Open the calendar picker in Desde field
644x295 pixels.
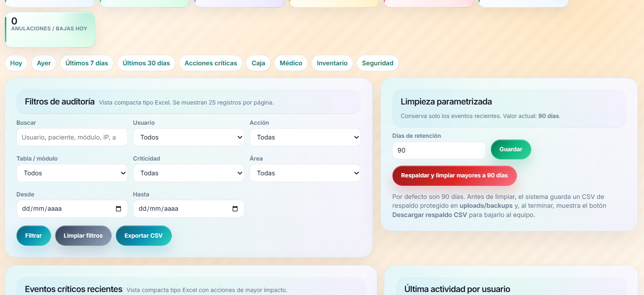coord(118,209)
